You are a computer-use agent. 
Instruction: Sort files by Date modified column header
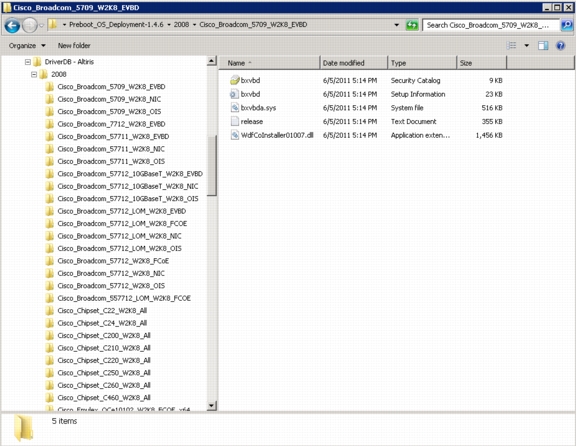[354, 63]
